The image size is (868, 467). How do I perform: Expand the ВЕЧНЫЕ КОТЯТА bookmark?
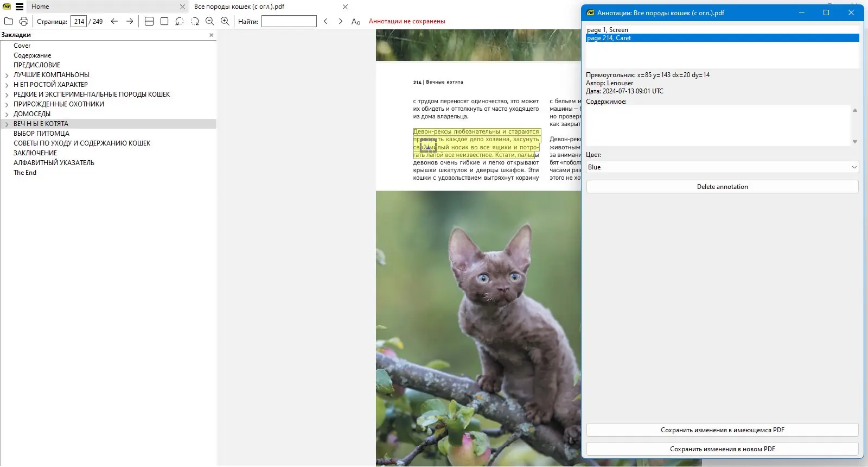click(7, 124)
